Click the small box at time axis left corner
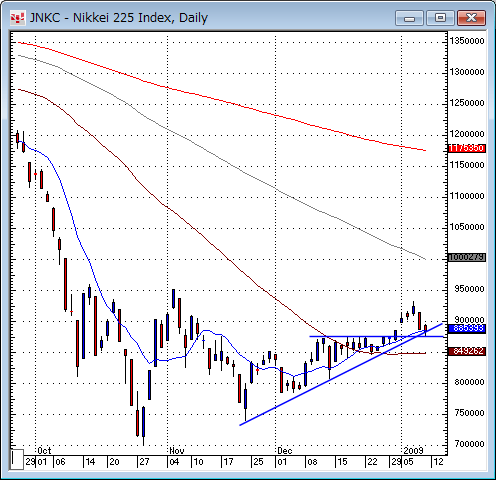This screenshot has height=480, width=496. [17, 459]
